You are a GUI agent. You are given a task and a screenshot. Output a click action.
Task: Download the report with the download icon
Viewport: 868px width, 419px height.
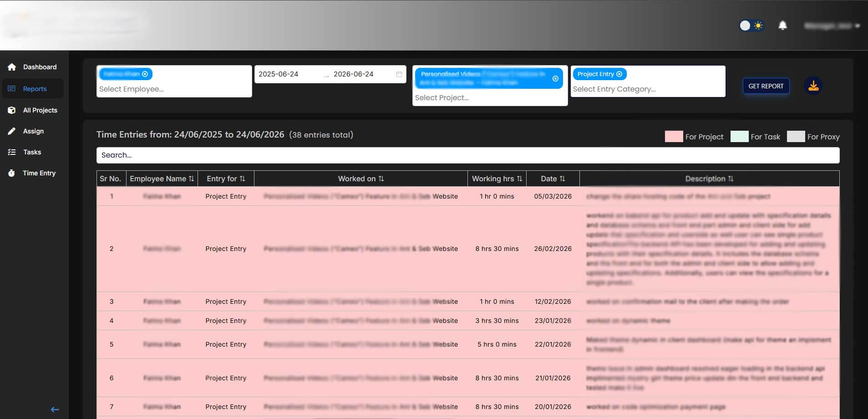(x=813, y=86)
